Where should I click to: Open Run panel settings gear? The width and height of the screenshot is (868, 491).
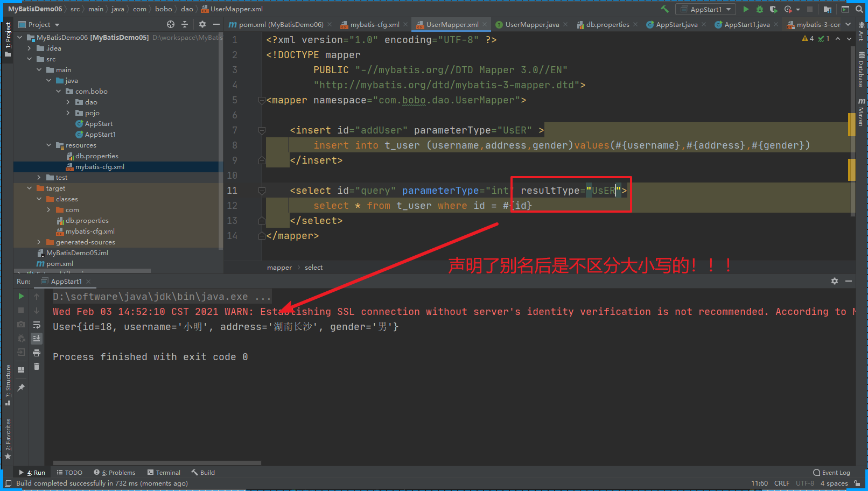(835, 281)
